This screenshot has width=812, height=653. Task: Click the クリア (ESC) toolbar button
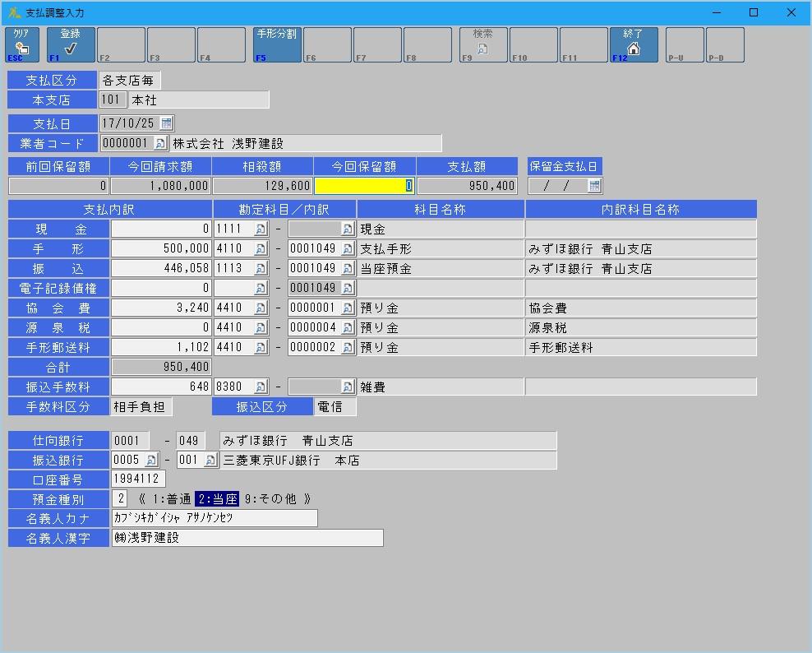22,45
